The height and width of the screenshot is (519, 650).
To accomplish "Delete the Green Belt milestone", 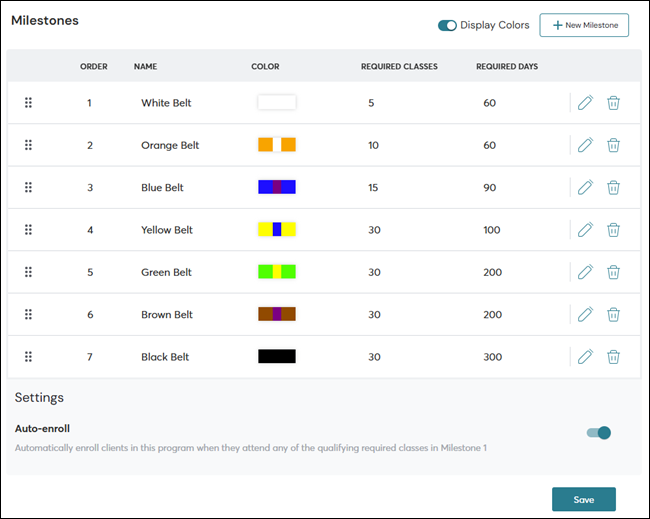I will click(x=614, y=272).
